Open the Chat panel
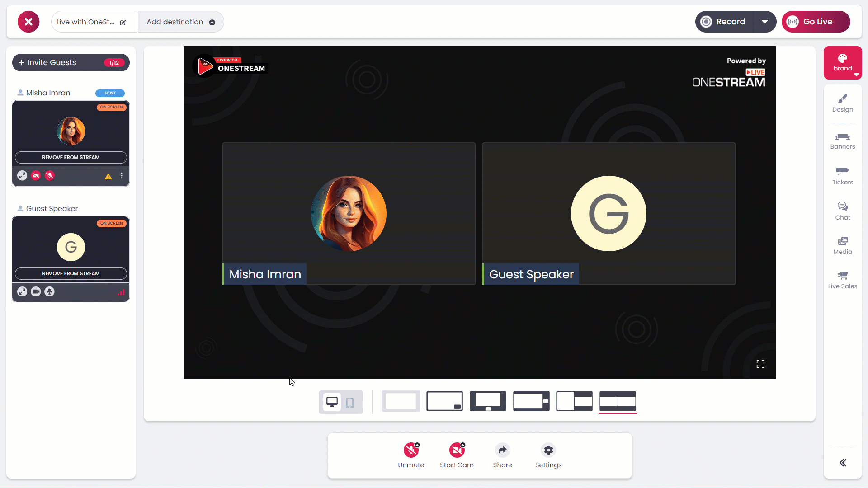868x488 pixels. (x=842, y=211)
